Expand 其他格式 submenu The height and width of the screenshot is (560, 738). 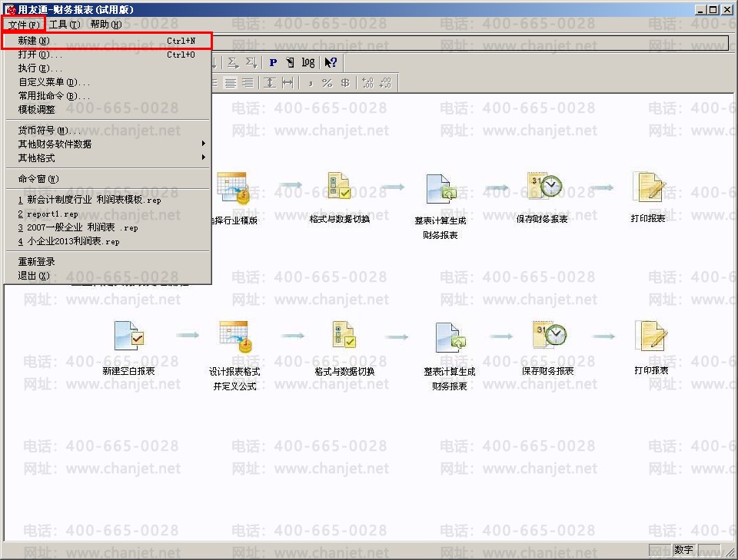click(x=108, y=158)
